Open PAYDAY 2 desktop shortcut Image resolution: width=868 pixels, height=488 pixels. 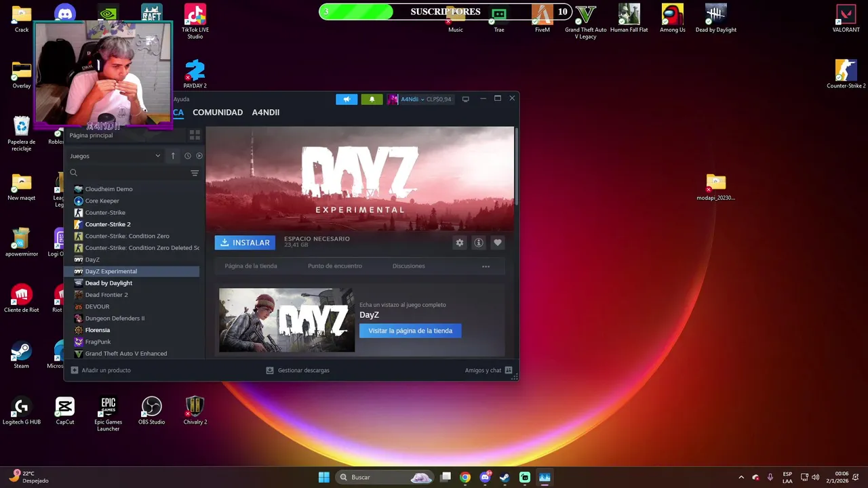pyautogui.click(x=195, y=73)
